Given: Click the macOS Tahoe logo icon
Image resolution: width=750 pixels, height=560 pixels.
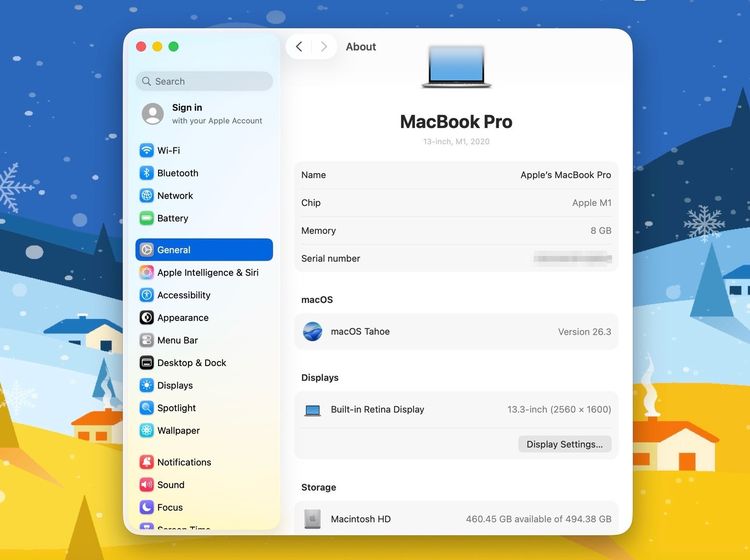Looking at the screenshot, I should coord(312,331).
